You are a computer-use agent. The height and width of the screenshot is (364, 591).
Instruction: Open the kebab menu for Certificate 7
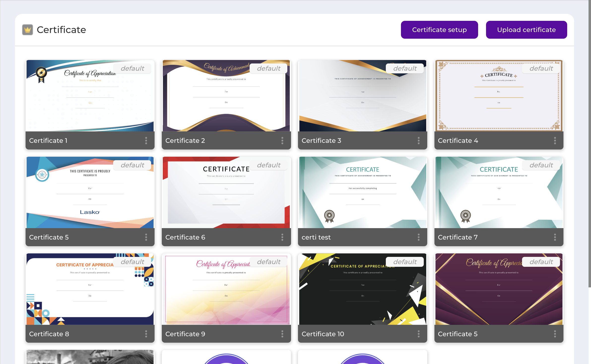[555, 237]
